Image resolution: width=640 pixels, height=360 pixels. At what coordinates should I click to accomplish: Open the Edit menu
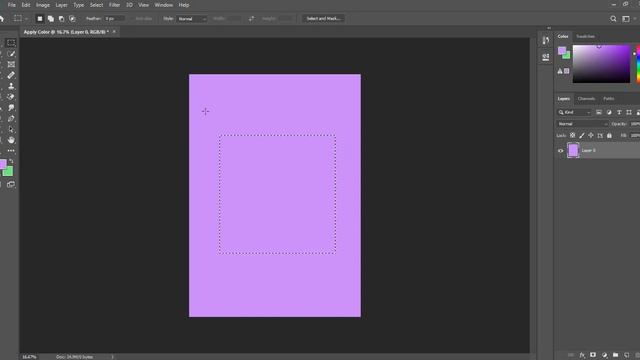26,5
